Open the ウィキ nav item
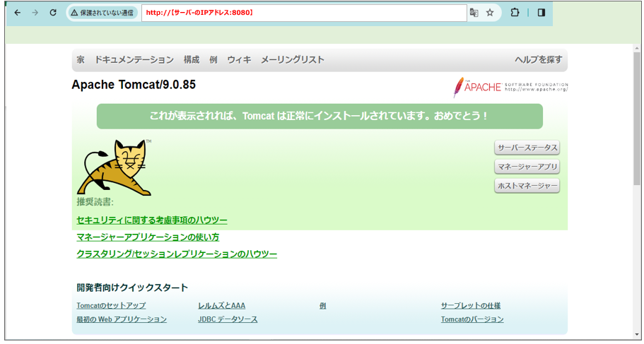 pyautogui.click(x=239, y=60)
